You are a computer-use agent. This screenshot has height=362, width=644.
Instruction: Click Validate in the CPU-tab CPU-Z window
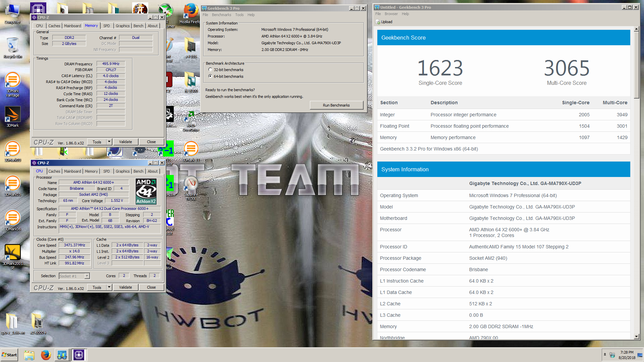coord(125,287)
